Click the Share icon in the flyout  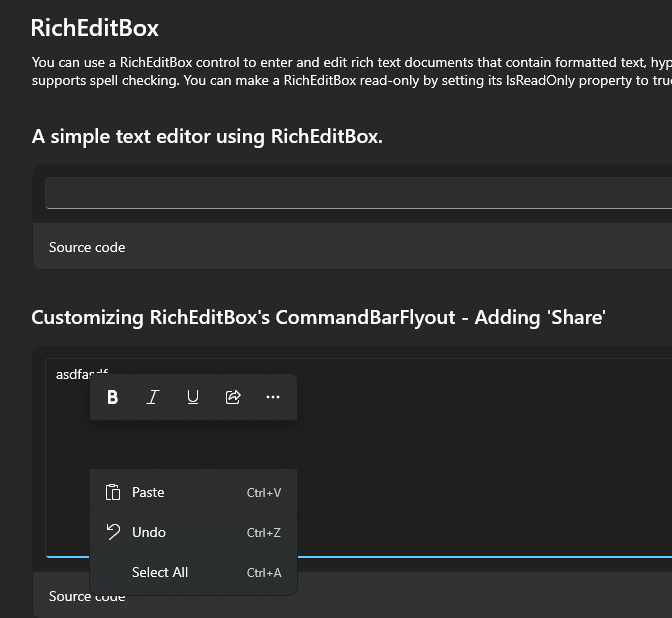[233, 397]
